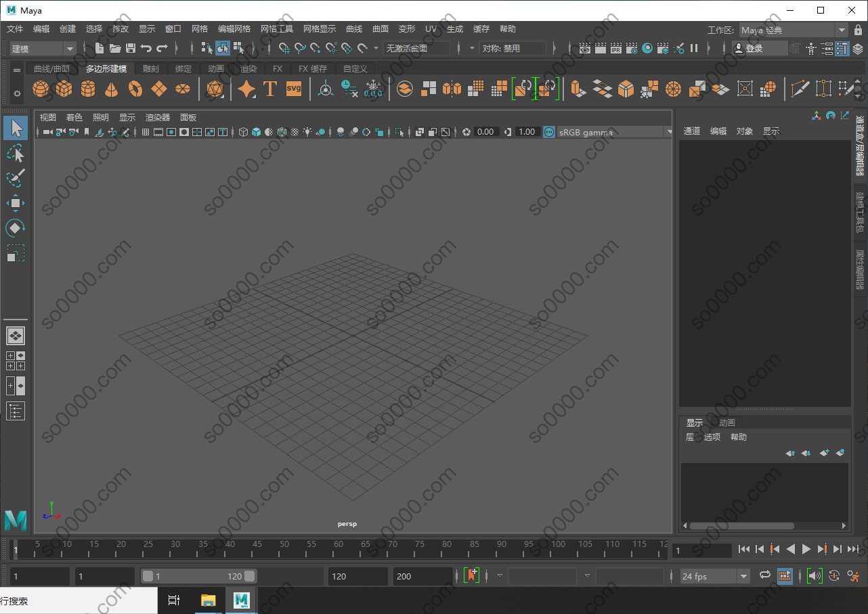The height and width of the screenshot is (614, 868).
Task: Toggle the viewport grid display icon
Action: pos(146,132)
